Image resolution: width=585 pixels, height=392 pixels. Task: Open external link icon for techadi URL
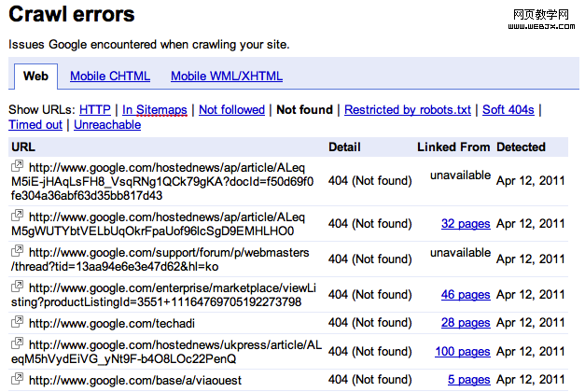[17, 322]
